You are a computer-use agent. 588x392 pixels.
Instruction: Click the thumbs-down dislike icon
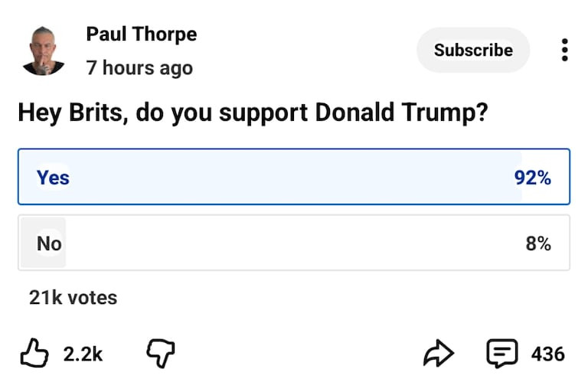tap(160, 354)
